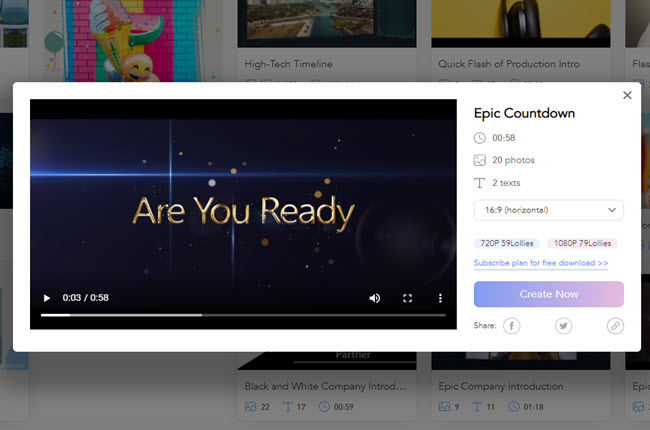Share template on Twitter
The height and width of the screenshot is (430, 650).
pos(564,326)
